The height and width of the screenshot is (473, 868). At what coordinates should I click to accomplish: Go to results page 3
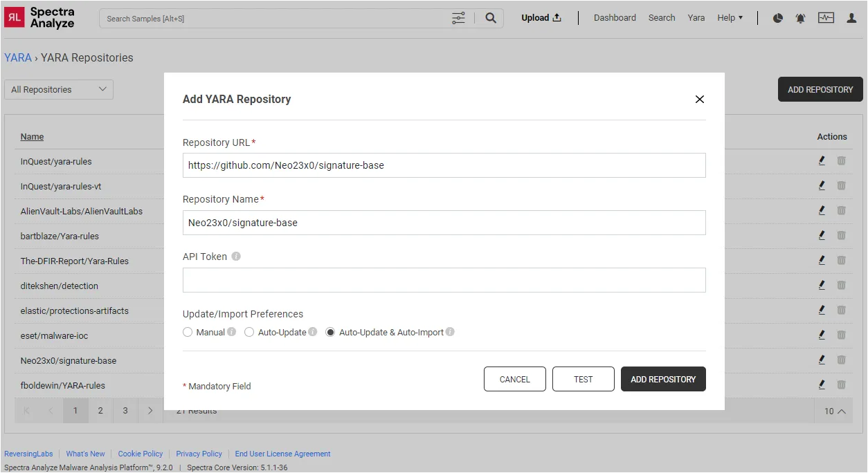[x=125, y=411]
